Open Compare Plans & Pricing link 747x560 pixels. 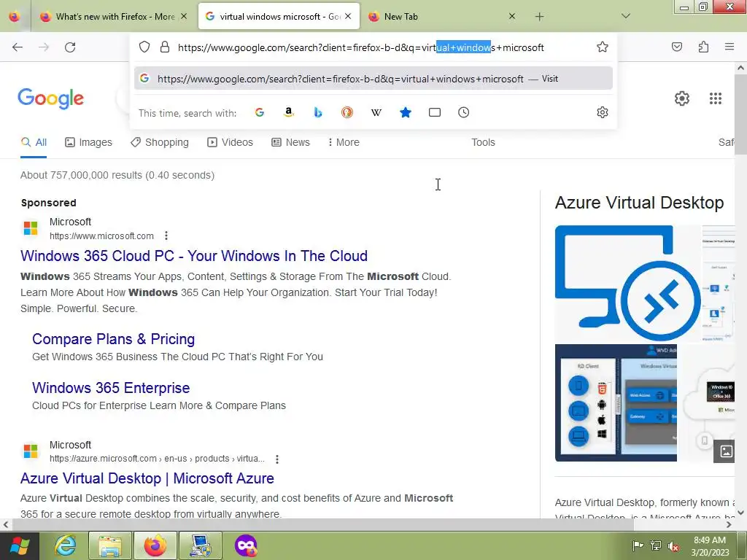coord(113,339)
